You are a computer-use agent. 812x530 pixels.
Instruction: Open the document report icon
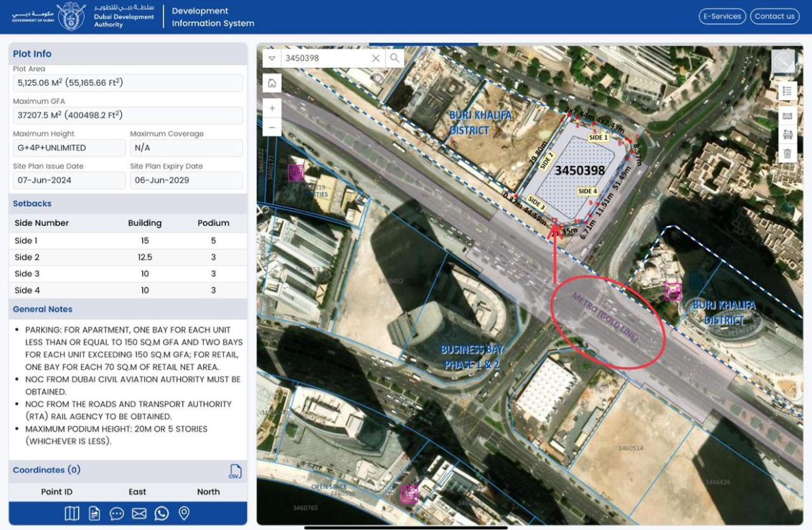pos(95,513)
